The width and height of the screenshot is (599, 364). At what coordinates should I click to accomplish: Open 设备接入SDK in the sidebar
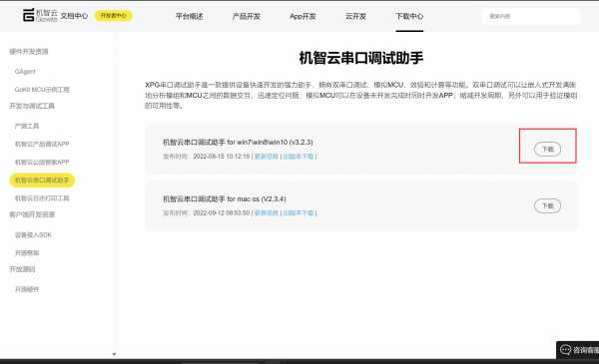[33, 234]
